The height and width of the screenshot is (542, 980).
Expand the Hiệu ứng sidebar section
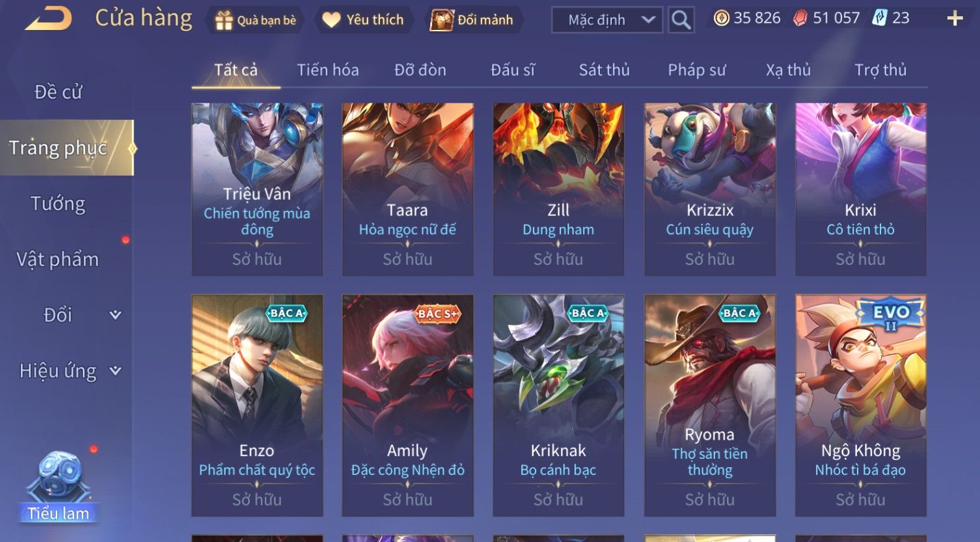(116, 371)
